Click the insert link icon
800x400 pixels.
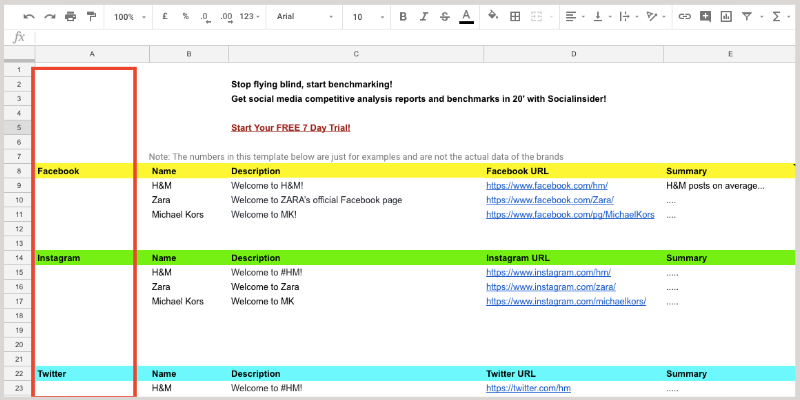point(684,17)
